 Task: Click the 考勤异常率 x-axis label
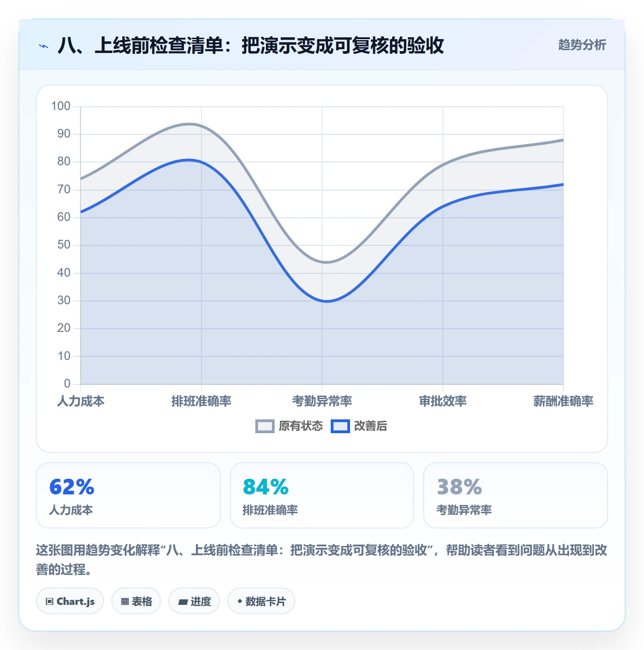point(322,401)
